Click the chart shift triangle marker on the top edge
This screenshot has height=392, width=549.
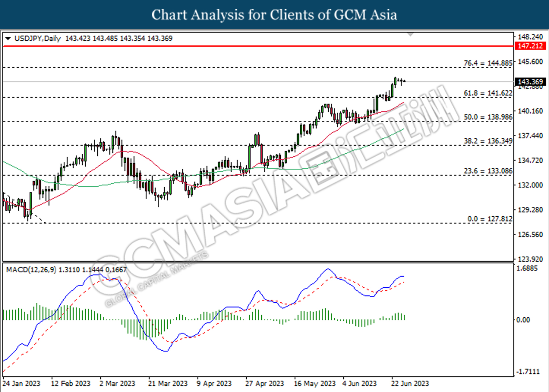(411, 34)
